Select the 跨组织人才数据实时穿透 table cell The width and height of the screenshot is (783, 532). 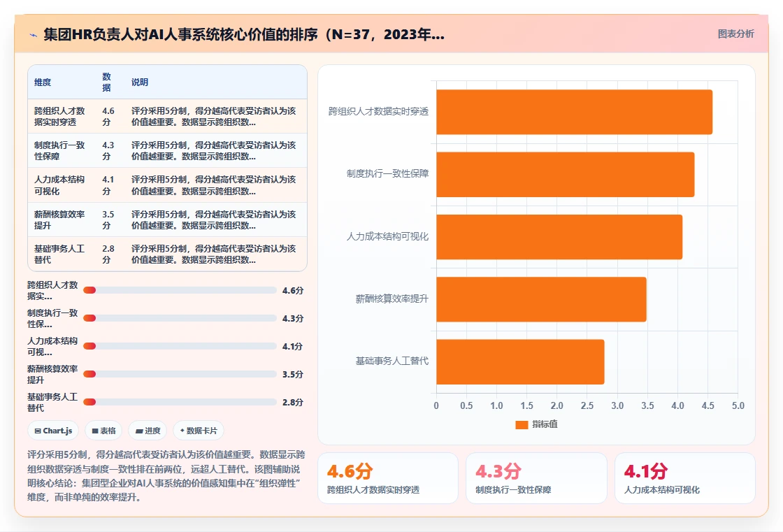click(x=62, y=116)
